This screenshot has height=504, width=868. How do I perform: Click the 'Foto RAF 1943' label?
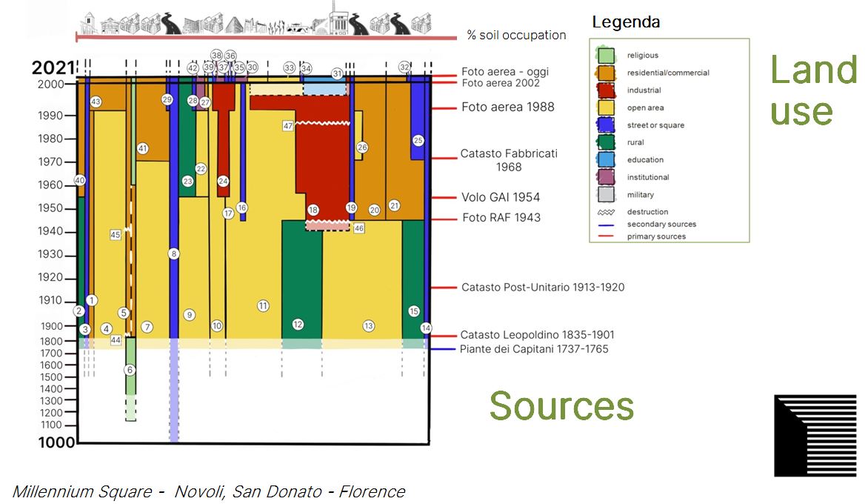coord(501,218)
